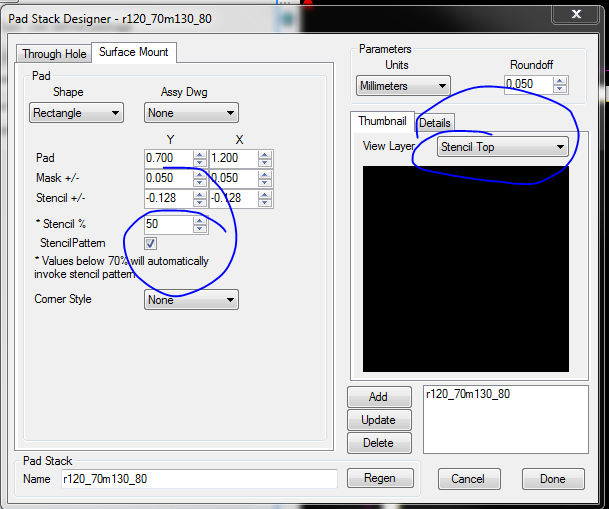Screen dimensions: 609x509
Task: Decrease Stencil +/- X with down arrow
Action: point(265,203)
